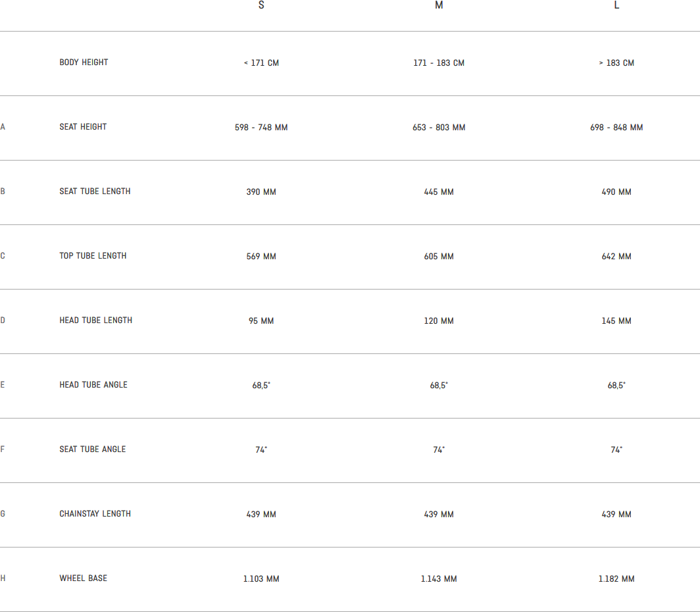Select the '598 - 748 MM' seat height value
700x612 pixels.
pyautogui.click(x=261, y=128)
